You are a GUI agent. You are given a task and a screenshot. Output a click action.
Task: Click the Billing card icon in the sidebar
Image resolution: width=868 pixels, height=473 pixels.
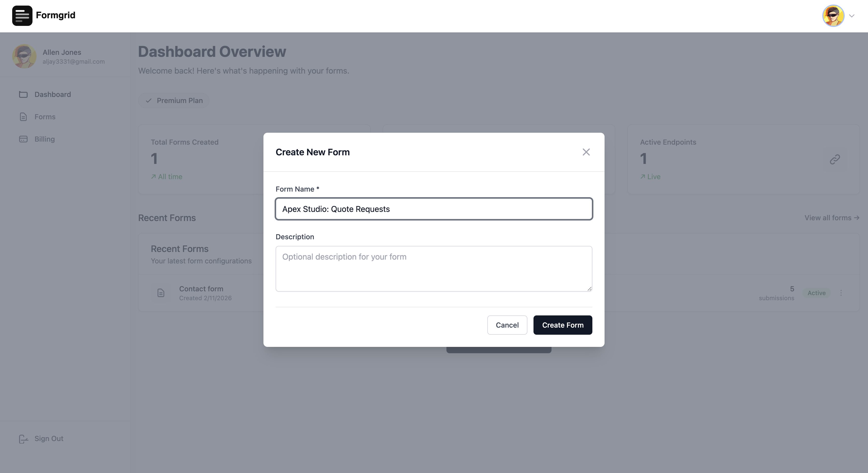point(23,139)
